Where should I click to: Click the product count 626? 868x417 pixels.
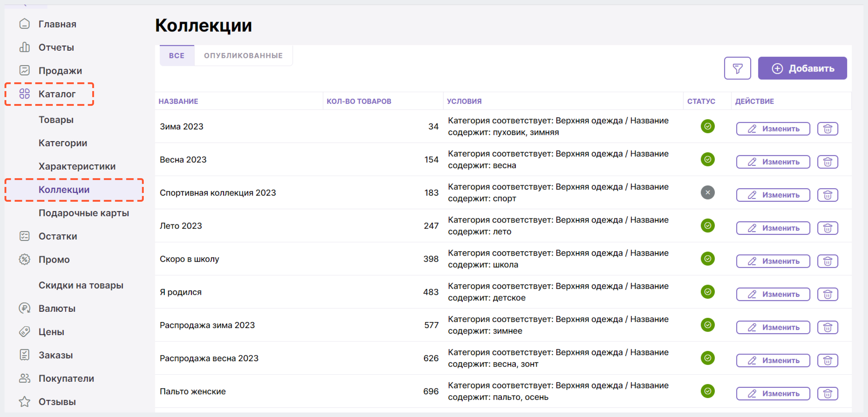click(x=431, y=358)
